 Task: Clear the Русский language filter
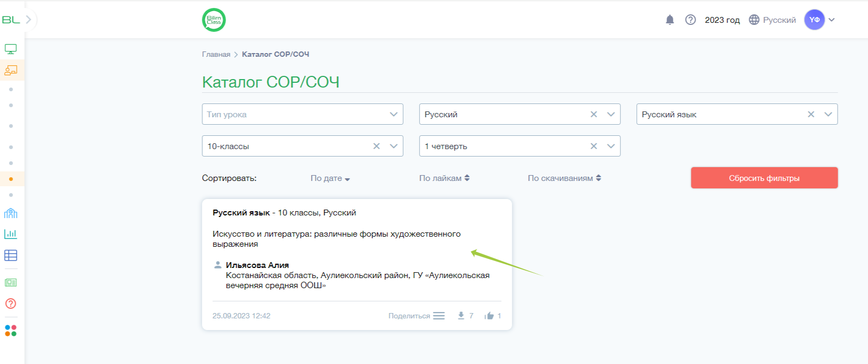click(x=594, y=114)
